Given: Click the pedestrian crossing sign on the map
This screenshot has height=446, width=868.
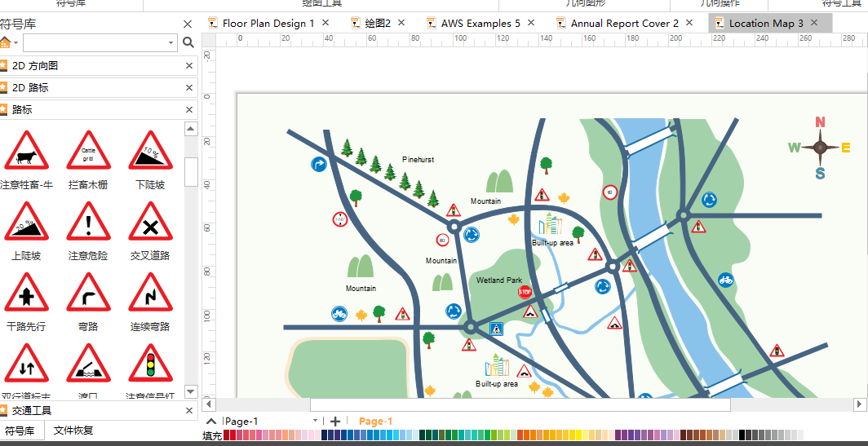Looking at the screenshot, I should [x=497, y=329].
